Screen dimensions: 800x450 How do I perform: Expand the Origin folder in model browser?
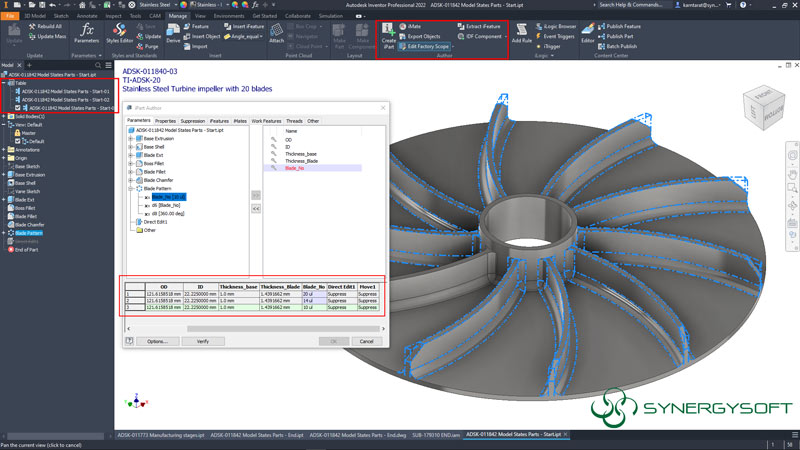(x=5, y=158)
